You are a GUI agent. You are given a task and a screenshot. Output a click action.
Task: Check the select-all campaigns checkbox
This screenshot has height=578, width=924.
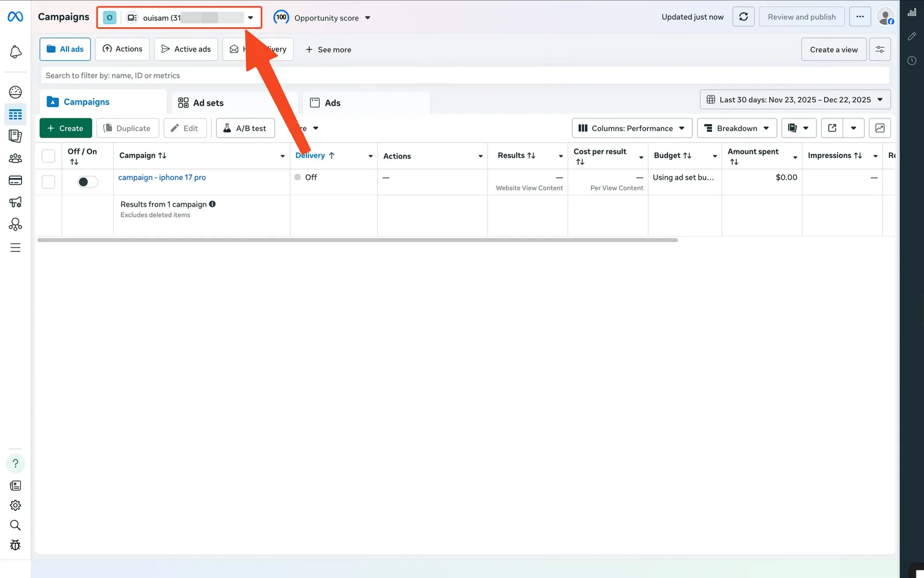click(49, 155)
